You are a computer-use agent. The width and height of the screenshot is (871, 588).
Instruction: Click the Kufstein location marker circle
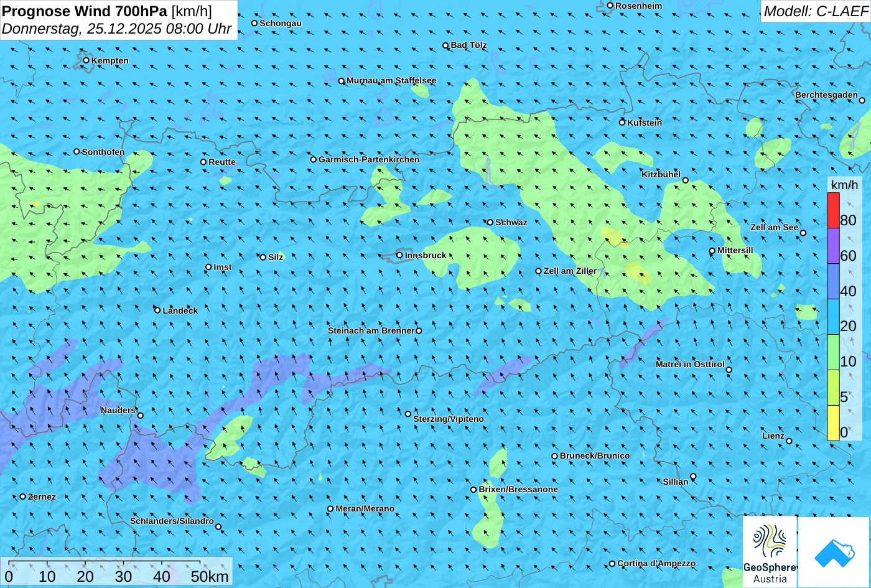tap(622, 123)
